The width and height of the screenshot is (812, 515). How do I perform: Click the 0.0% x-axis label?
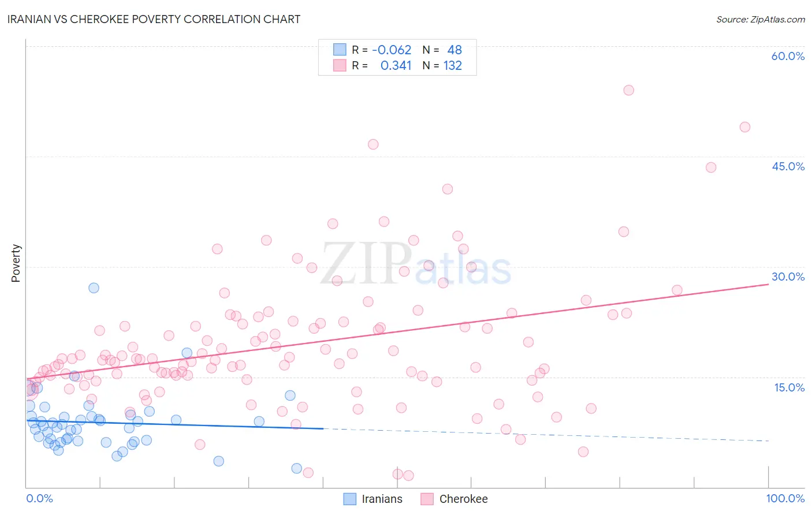(39, 498)
